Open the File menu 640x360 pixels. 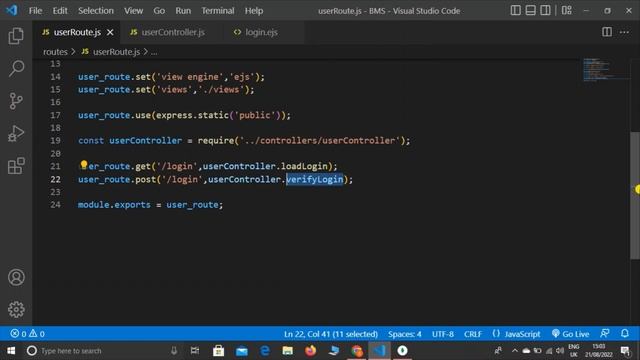click(35, 11)
